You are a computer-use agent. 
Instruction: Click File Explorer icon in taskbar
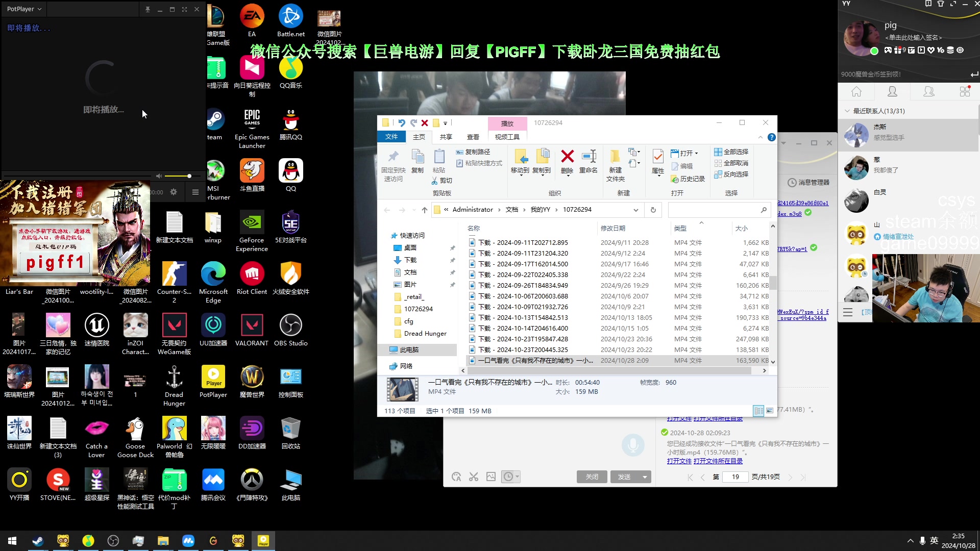[163, 541]
